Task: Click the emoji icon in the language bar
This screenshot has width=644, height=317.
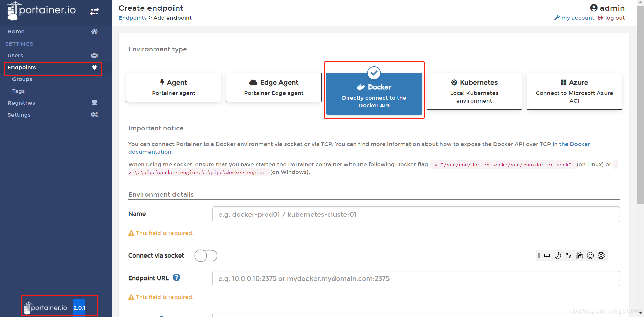Action: [590, 255]
